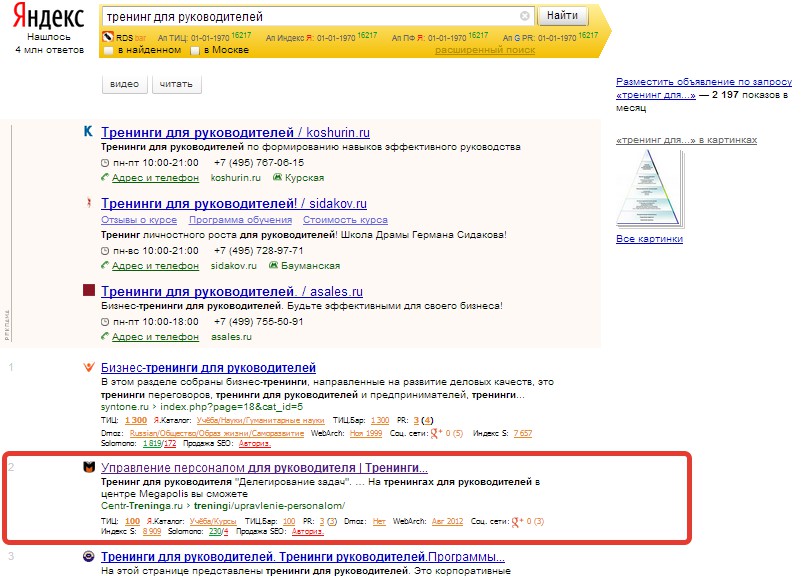Click ТИЦ value 1300 for syntone.ru
811x576 pixels.
pos(136,420)
